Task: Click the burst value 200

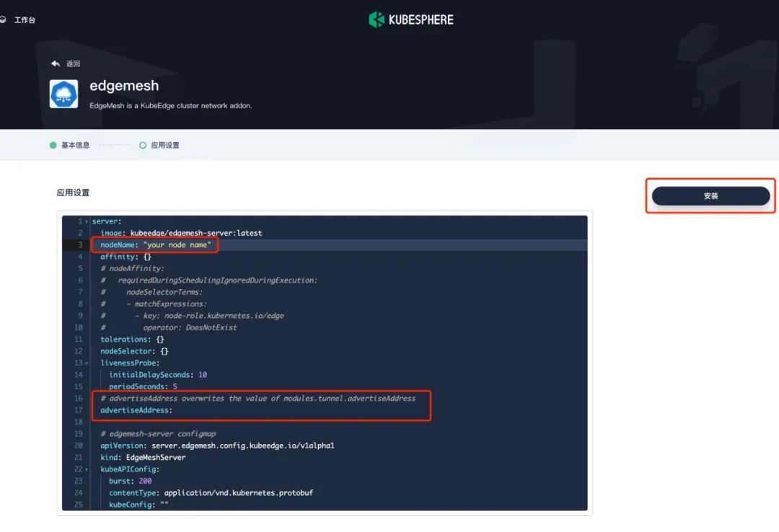Action: 145,481
